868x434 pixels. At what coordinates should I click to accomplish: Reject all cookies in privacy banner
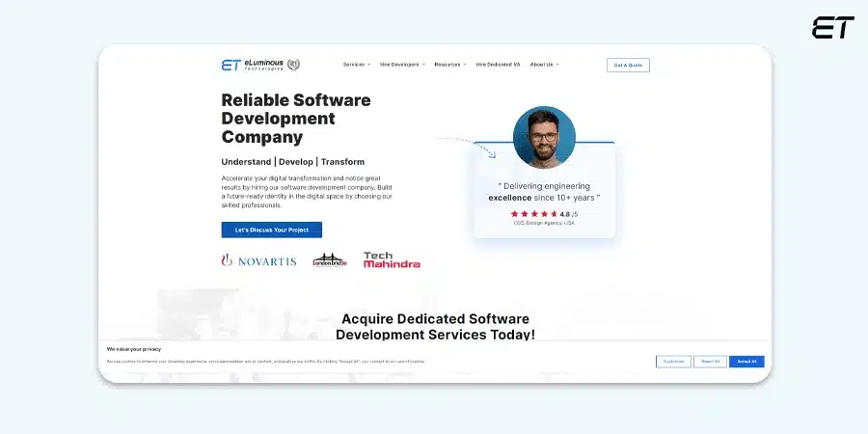coord(710,362)
